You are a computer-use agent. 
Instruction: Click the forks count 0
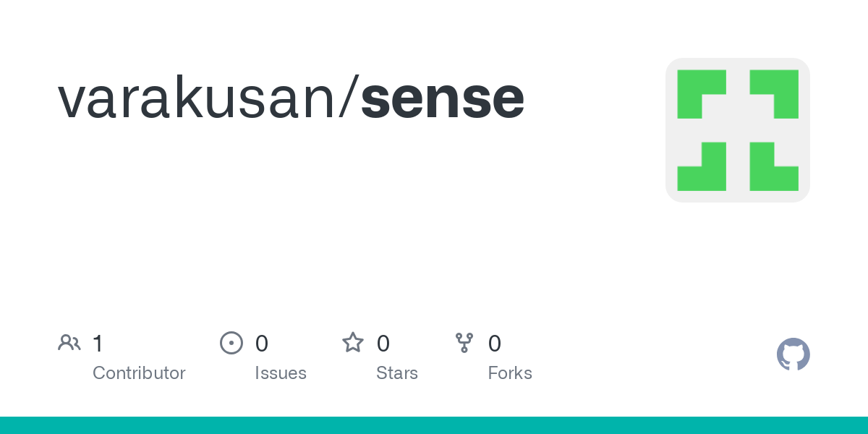point(495,343)
